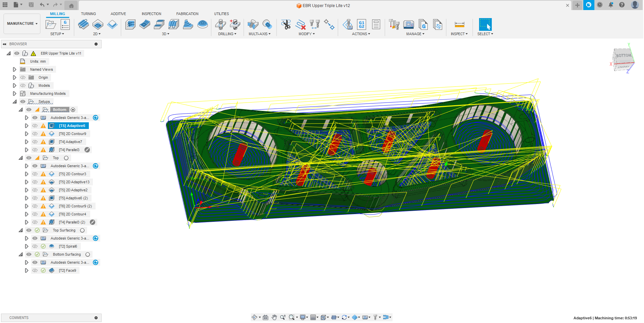Select the 3D Parallel toolpath icon
The width and height of the screenshot is (644, 323).
[174, 24]
